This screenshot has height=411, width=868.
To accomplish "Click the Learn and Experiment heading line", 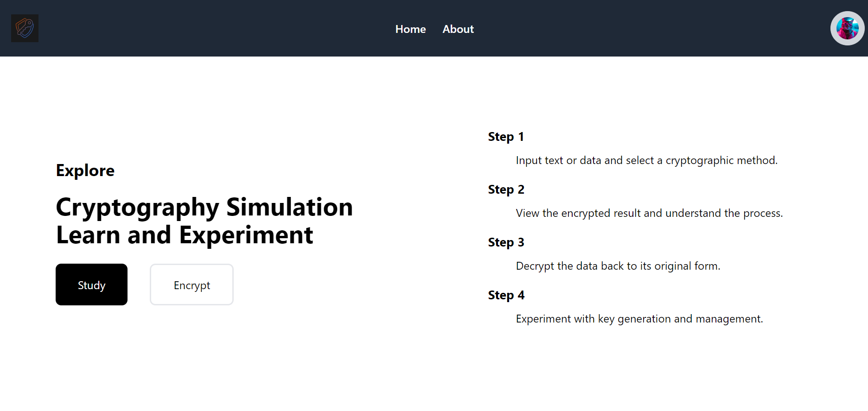I will 185,235.
